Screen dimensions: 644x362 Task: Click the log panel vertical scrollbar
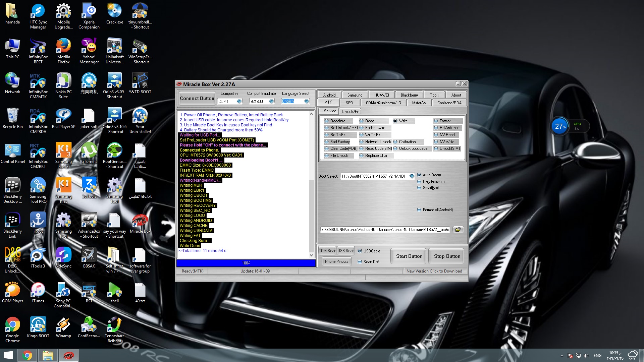311,185
